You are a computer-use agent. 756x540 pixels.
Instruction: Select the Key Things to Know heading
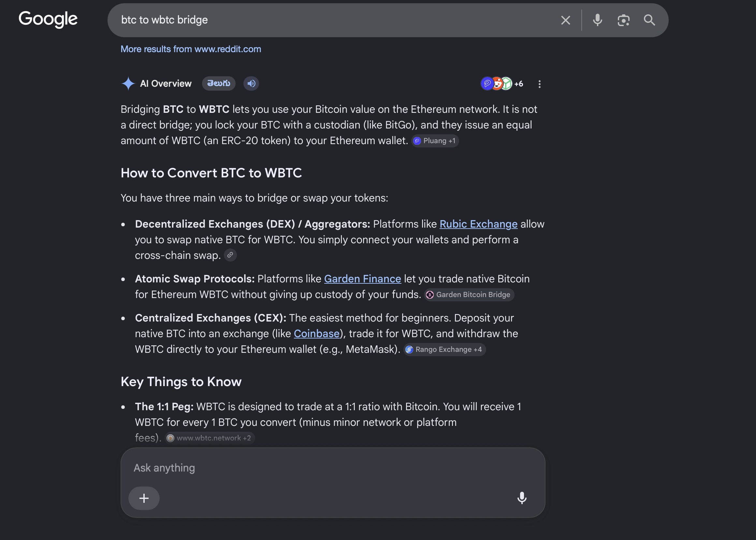tap(181, 382)
